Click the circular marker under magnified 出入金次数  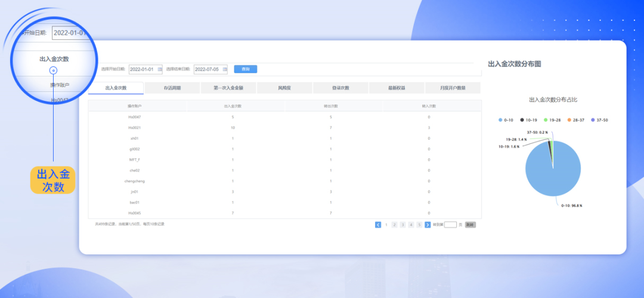(x=53, y=70)
